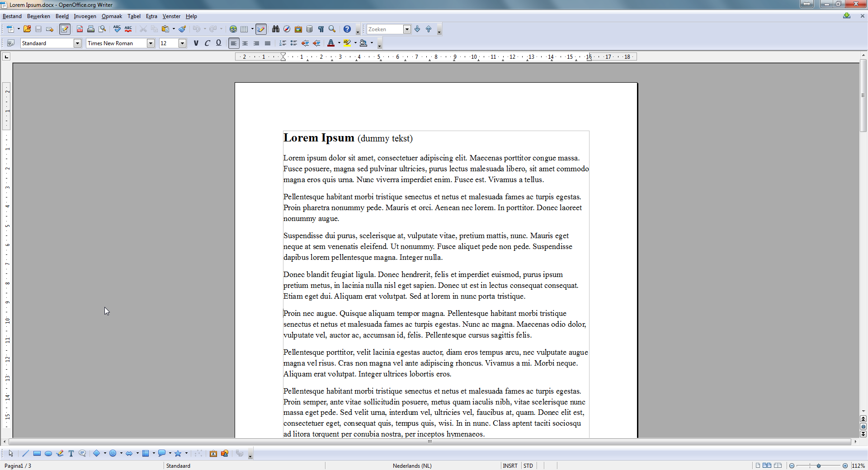Screen dimensions: 868x470
Task: Select the Ellipse drawing tool
Action: pyautogui.click(x=48, y=454)
